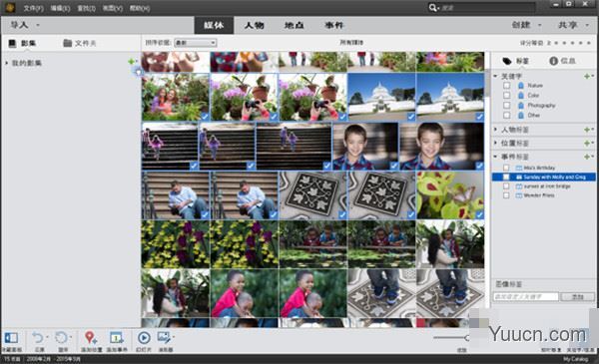Filter by one-star rating
The height and width of the screenshot is (364, 599).
click(556, 43)
